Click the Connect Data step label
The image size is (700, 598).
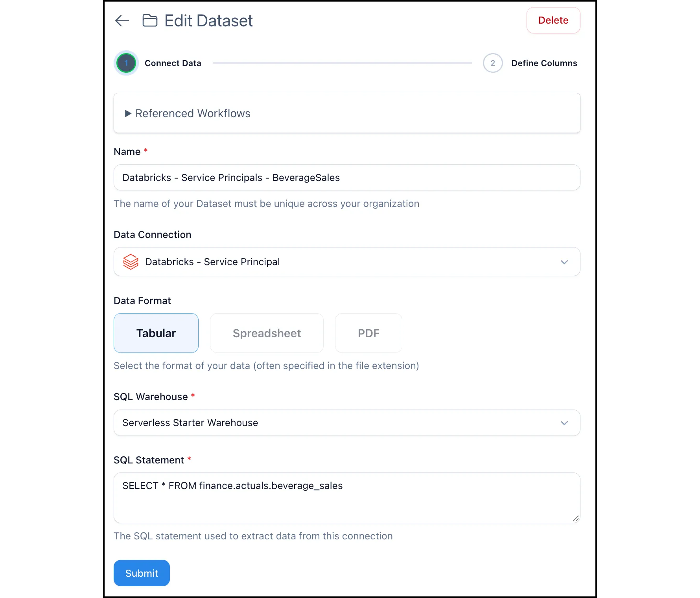point(173,63)
